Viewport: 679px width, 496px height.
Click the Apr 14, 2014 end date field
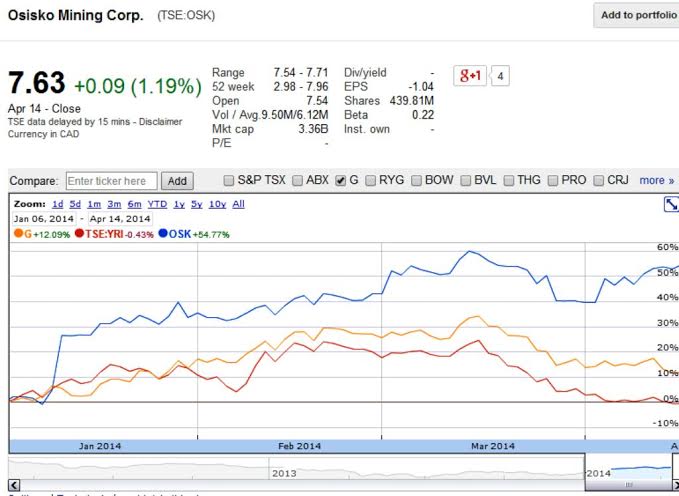pos(120,219)
